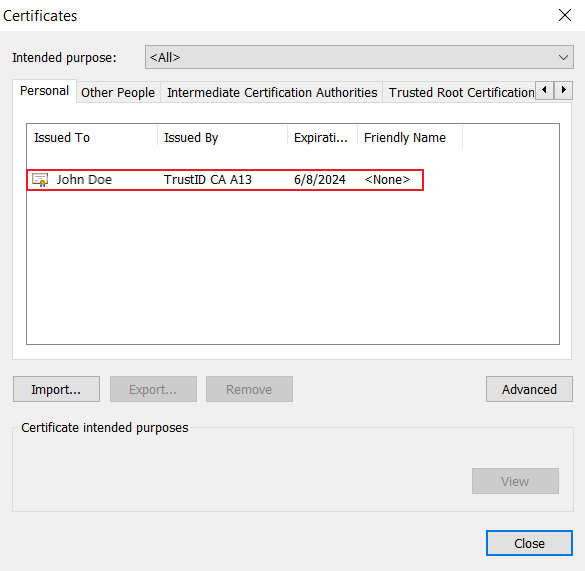Sort by Issued By column header

[x=222, y=137]
